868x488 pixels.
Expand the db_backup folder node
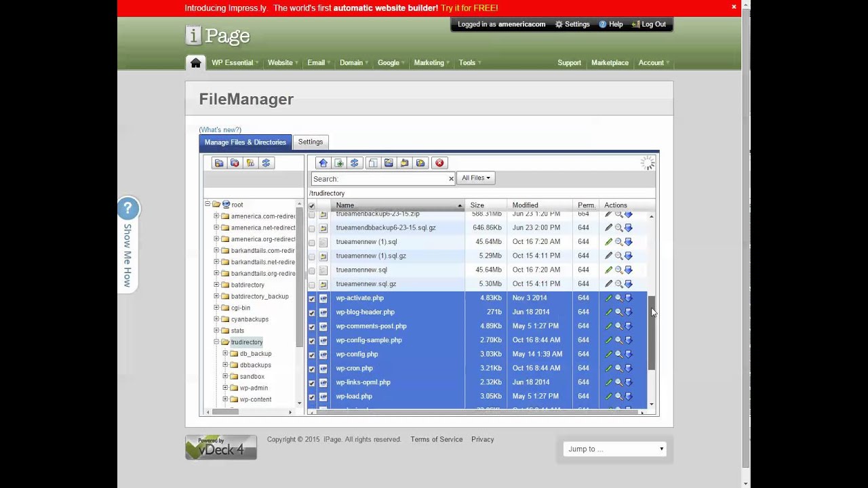pyautogui.click(x=225, y=354)
